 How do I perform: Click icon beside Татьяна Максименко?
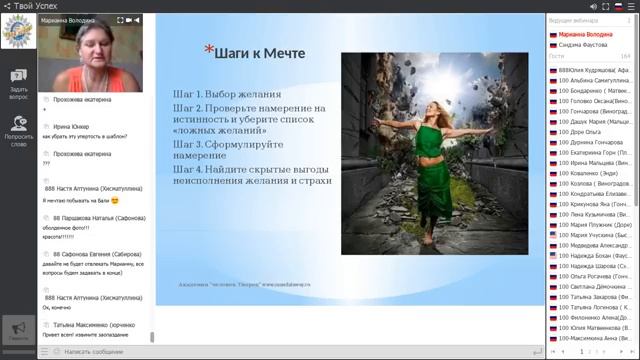[46, 325]
